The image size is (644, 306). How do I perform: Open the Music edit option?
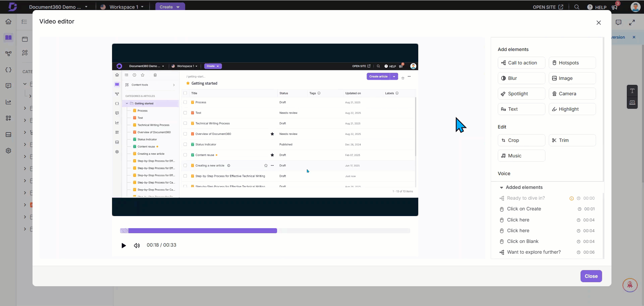tap(521, 156)
